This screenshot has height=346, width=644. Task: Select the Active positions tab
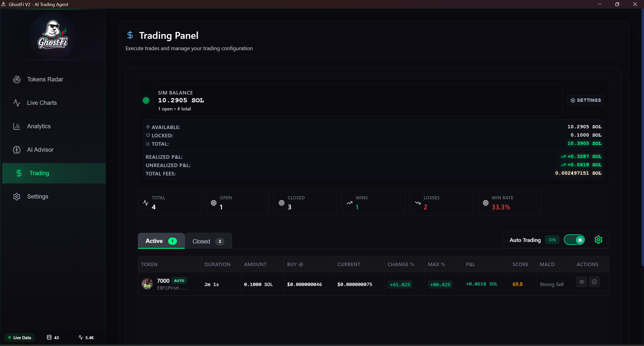pos(161,241)
